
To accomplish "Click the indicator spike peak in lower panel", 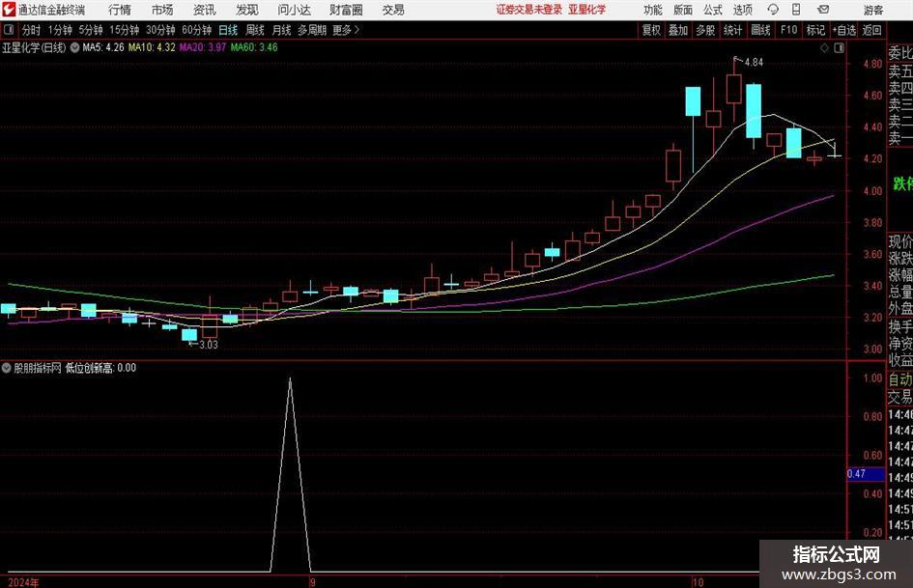I will (x=290, y=379).
